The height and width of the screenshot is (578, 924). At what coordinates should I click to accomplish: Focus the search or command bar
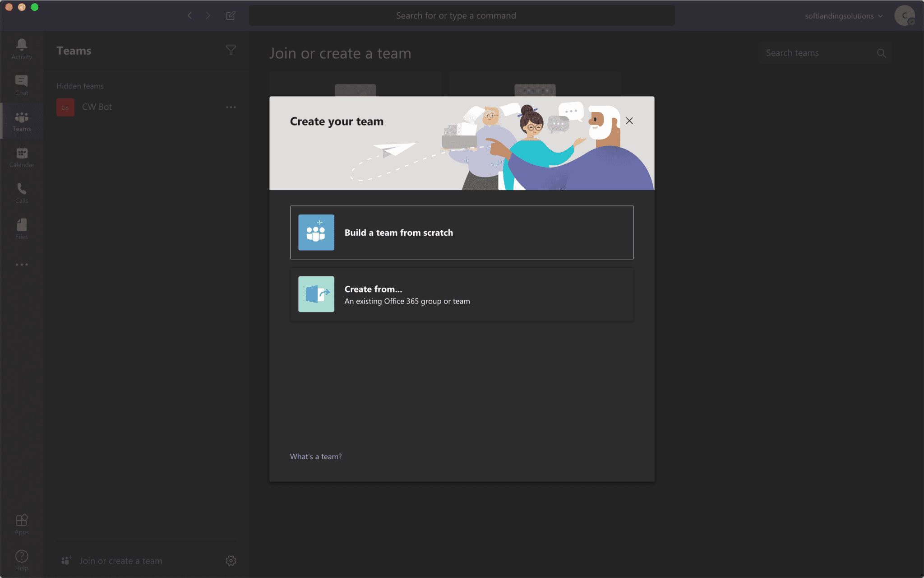[x=462, y=16]
